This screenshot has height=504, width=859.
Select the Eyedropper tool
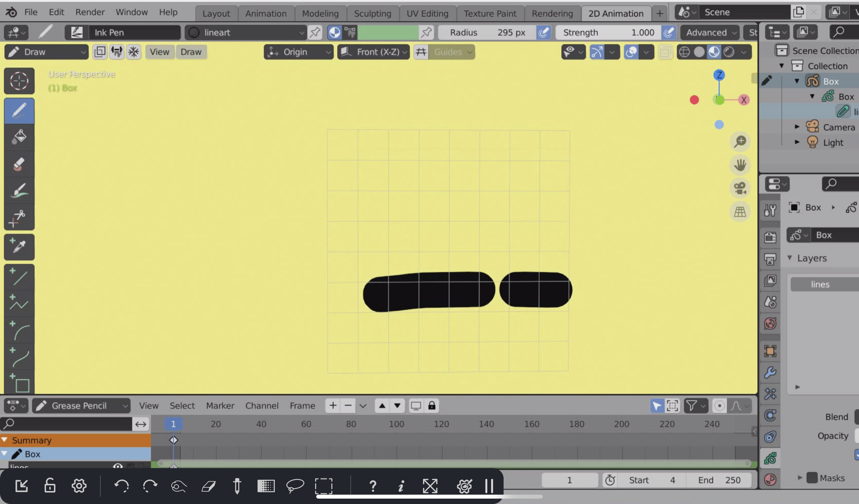pyautogui.click(x=19, y=246)
